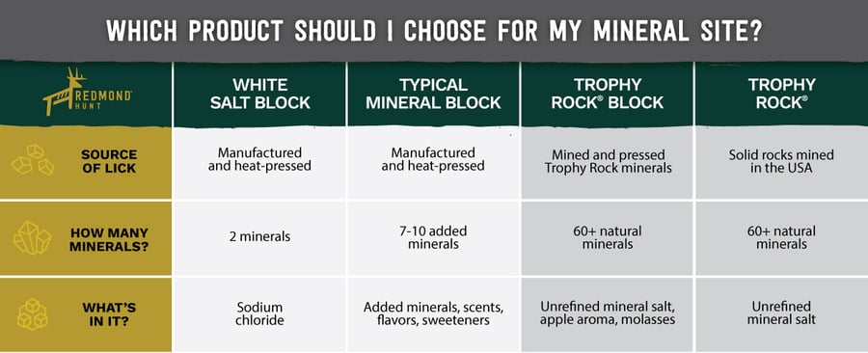This screenshot has width=868, height=353.
Task: Click the salt cubes Source of Lick icon
Action: 33,159
